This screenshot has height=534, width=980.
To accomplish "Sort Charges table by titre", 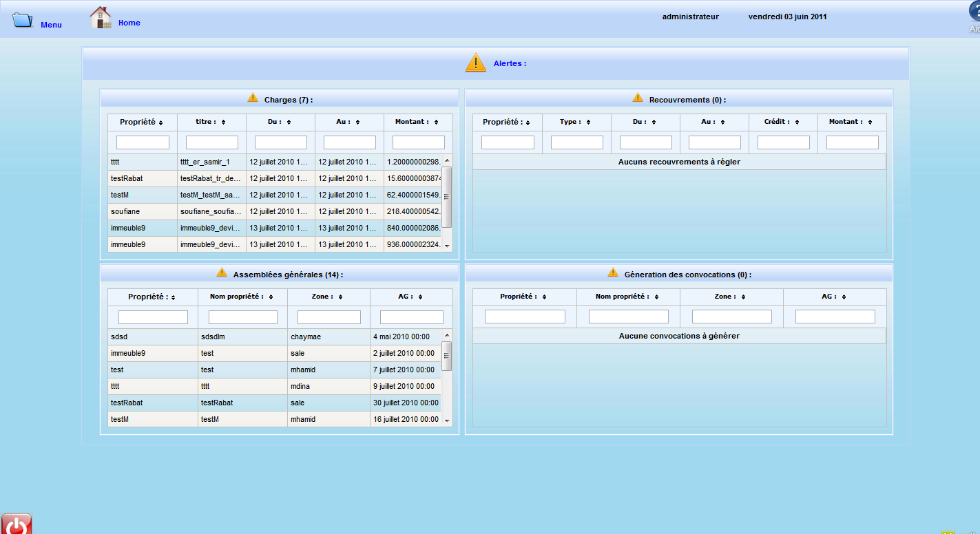I will point(224,122).
